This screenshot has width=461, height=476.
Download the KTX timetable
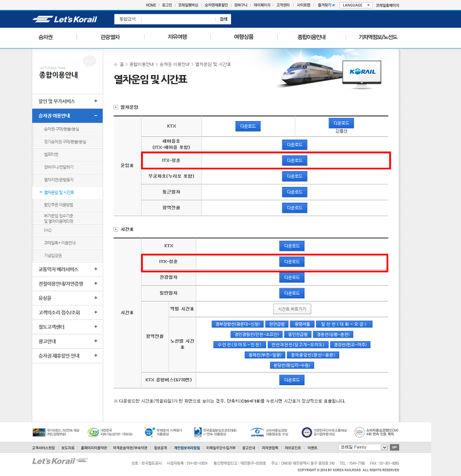pos(292,246)
